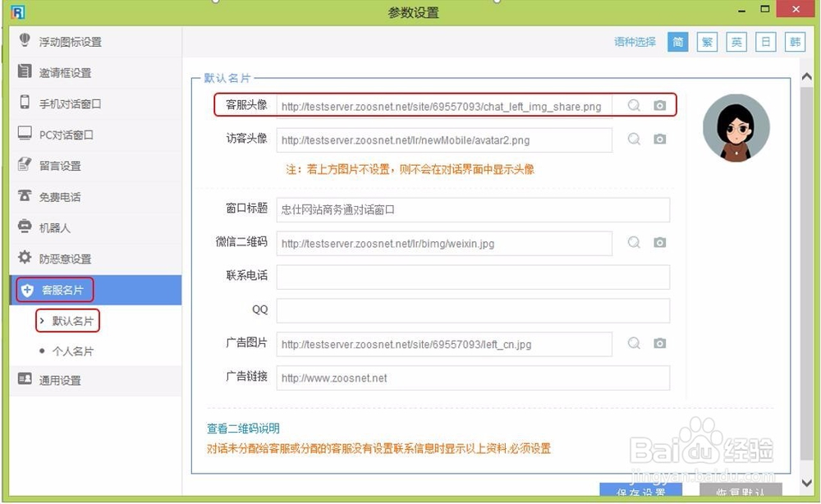
Task: Click the 微信二维码 URL field
Action: (444, 243)
